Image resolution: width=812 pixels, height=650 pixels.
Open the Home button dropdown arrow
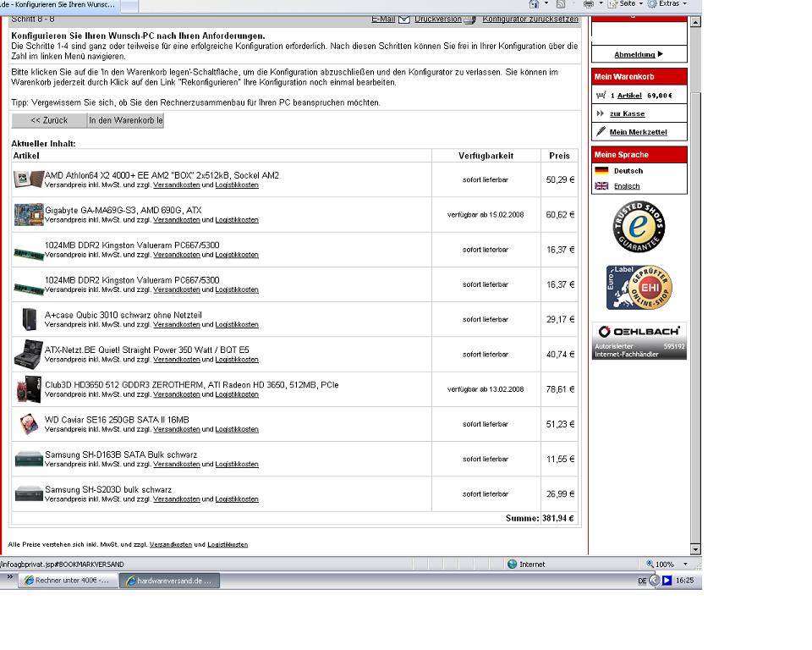click(546, 3)
